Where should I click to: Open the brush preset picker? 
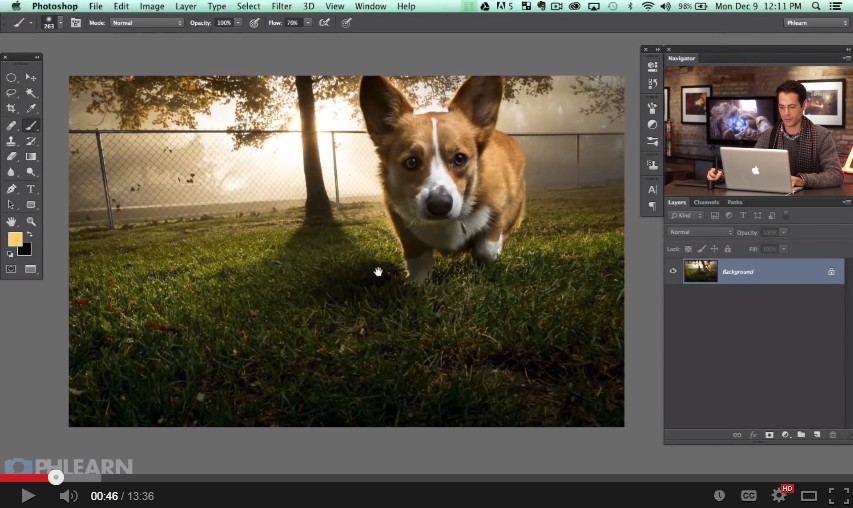tap(60, 23)
